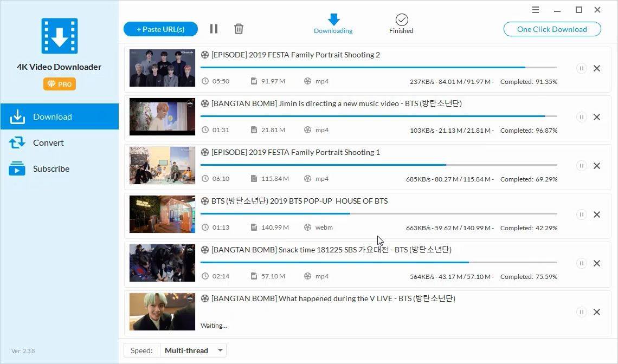The width and height of the screenshot is (618, 364).
Task: Pause FESTA Family Portrait Shooting 2 download
Action: coord(581,68)
